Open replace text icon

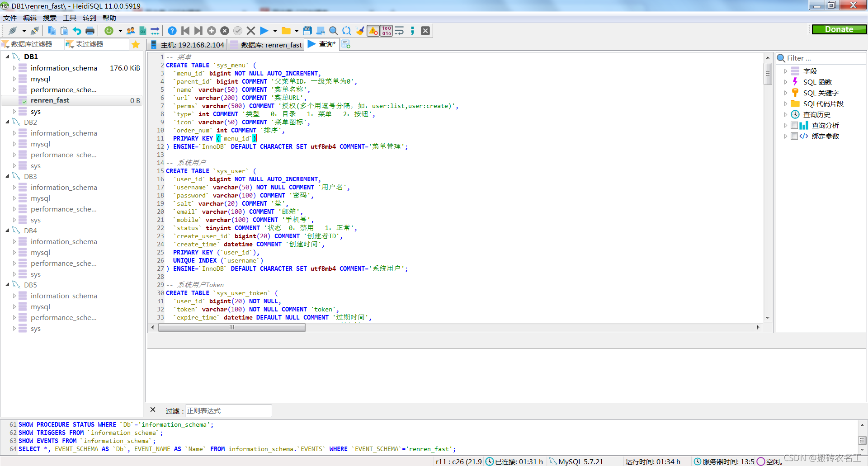click(x=347, y=31)
